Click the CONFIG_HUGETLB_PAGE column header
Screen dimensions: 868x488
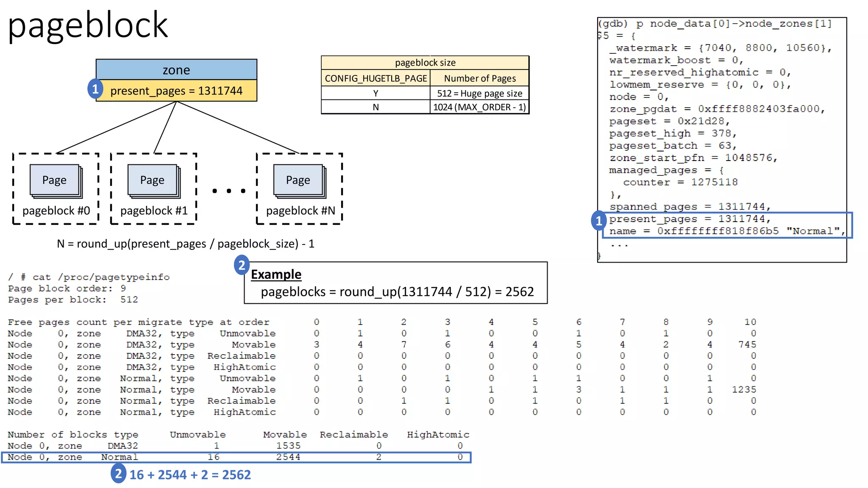376,78
